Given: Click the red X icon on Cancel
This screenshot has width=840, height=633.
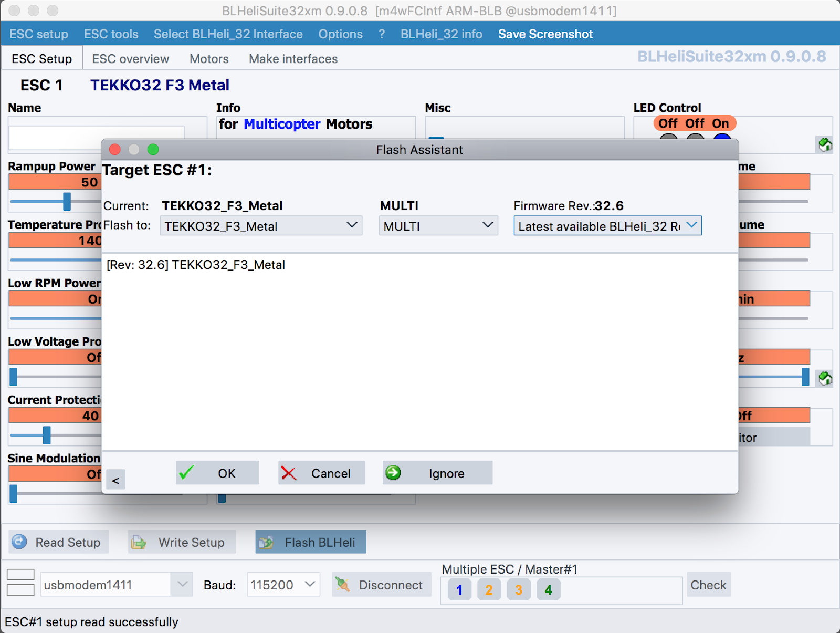Looking at the screenshot, I should 289,473.
